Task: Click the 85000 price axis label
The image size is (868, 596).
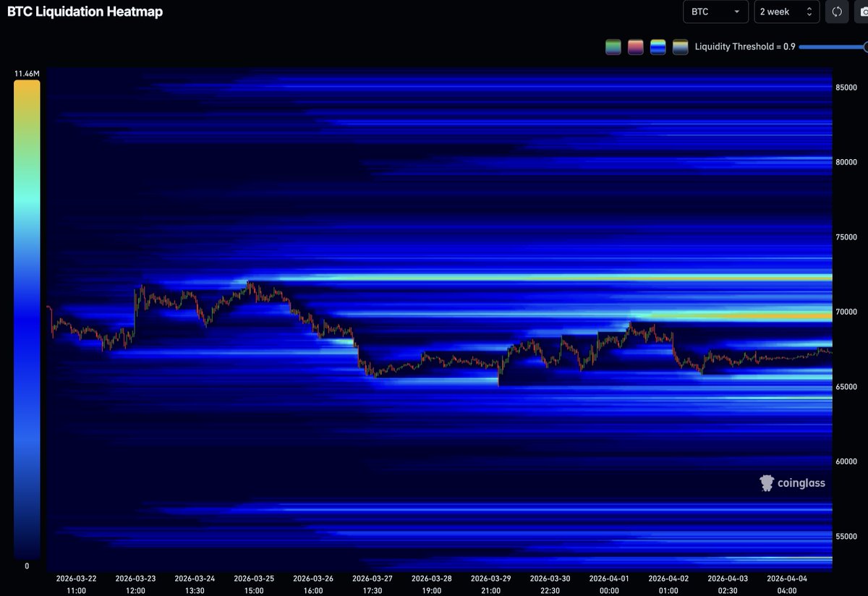Action: click(846, 88)
